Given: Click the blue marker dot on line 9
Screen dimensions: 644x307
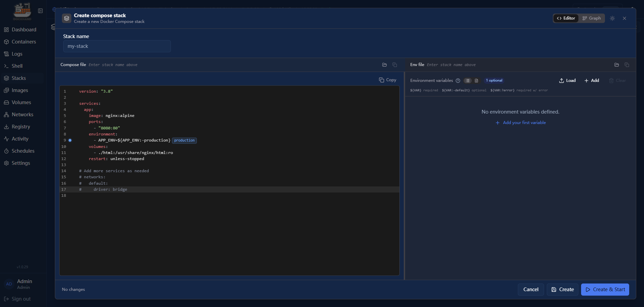Looking at the screenshot, I should [70, 140].
